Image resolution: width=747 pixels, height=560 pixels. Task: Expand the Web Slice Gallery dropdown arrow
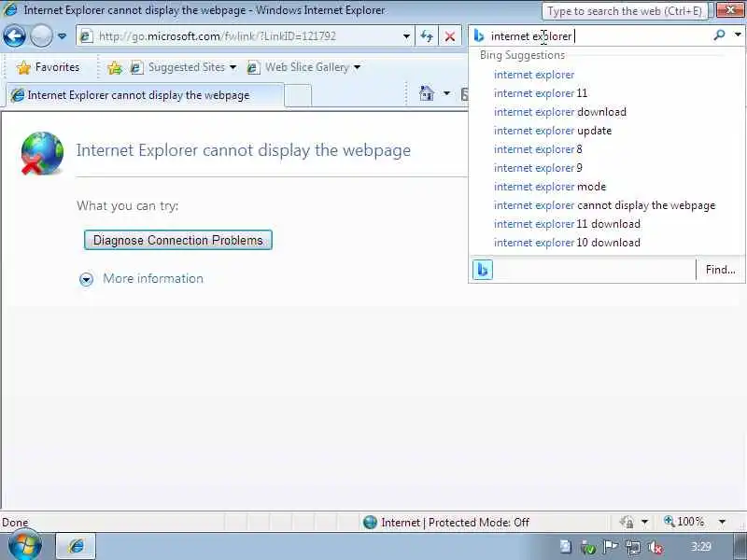[x=358, y=67]
